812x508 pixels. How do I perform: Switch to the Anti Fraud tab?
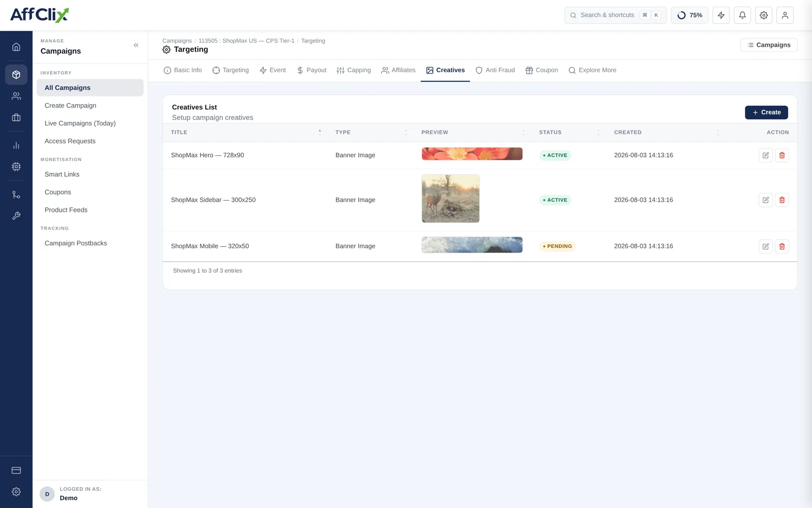coord(495,71)
